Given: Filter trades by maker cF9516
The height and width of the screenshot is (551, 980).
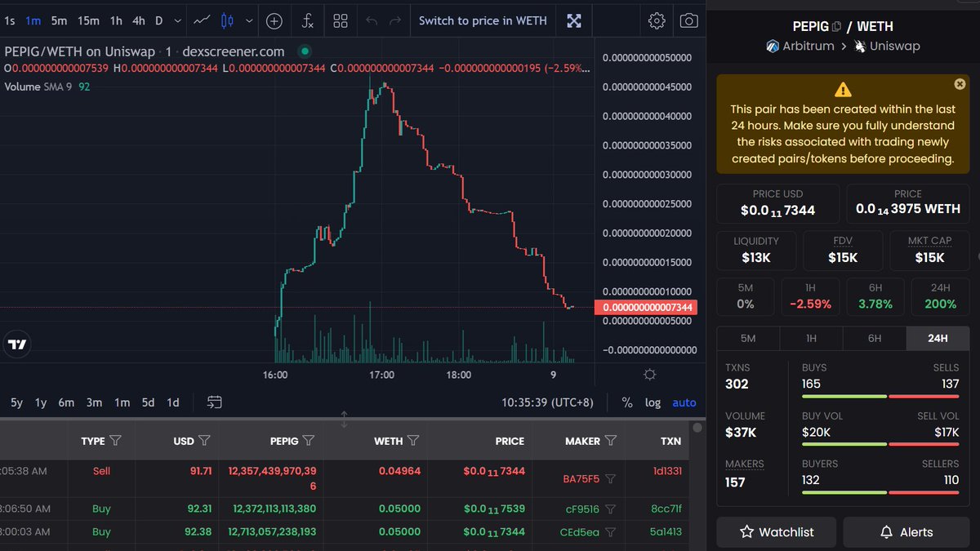Looking at the screenshot, I should 611,509.
